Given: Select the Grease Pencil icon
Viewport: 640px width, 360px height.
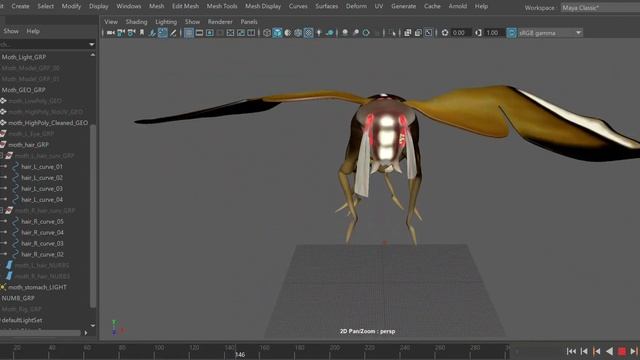Looking at the screenshot, I should tap(173, 33).
